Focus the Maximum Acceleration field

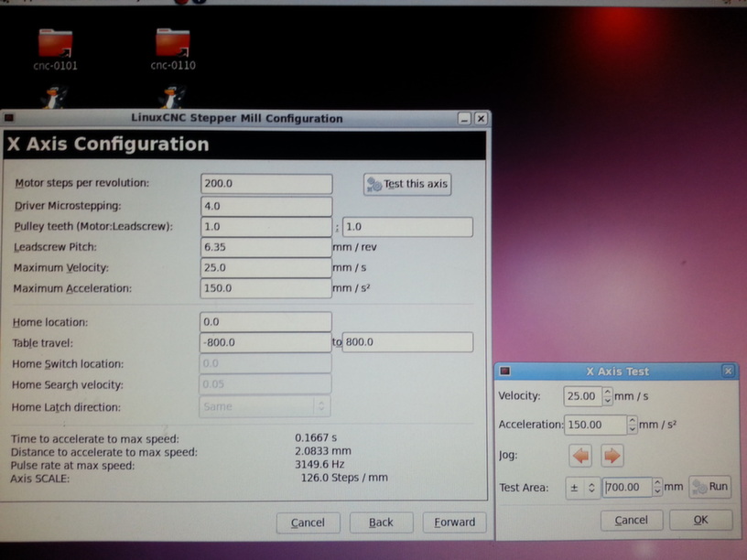coord(266,288)
